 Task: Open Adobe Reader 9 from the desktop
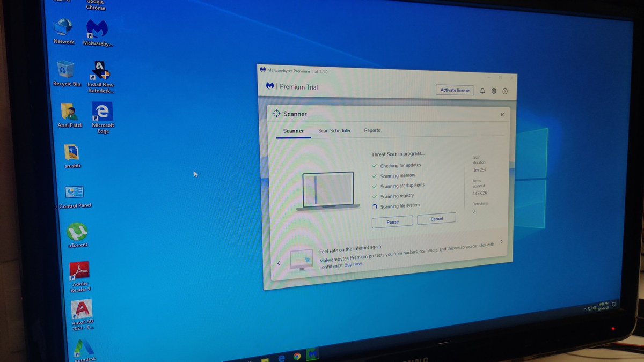(x=80, y=277)
